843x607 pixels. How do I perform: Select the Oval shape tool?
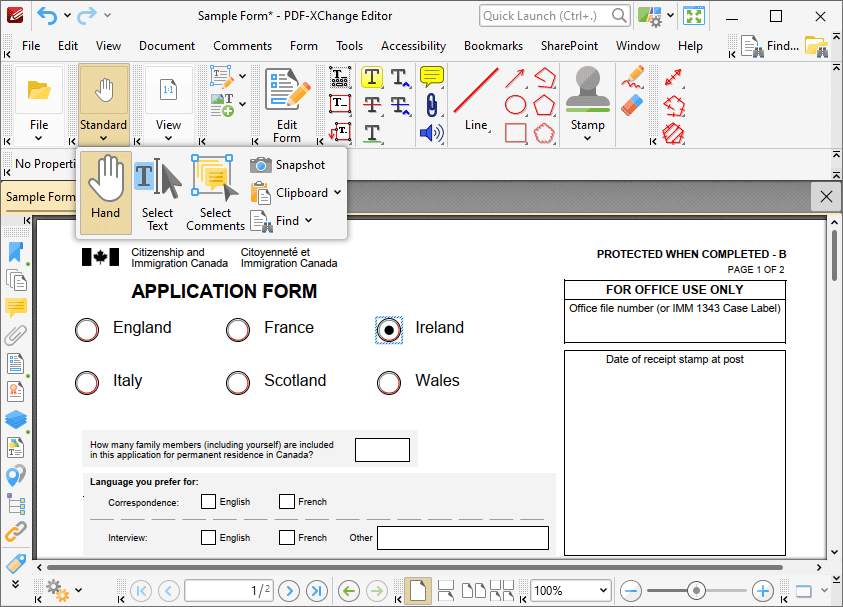tap(515, 105)
